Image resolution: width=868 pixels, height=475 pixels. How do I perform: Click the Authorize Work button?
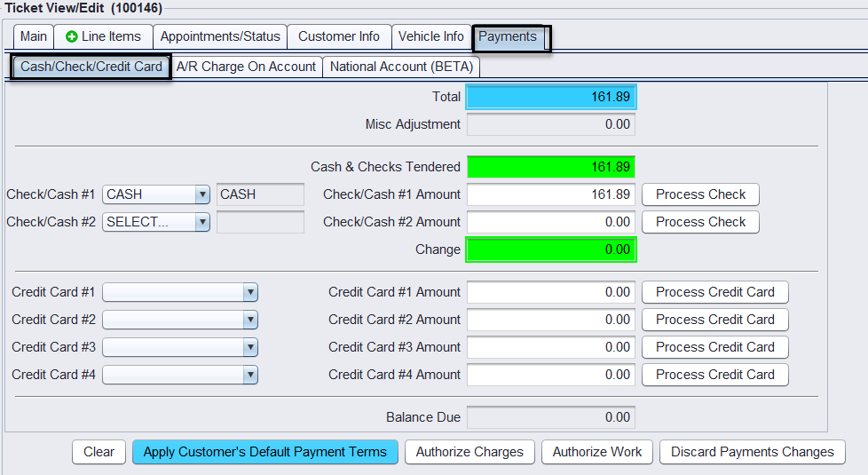click(x=597, y=452)
